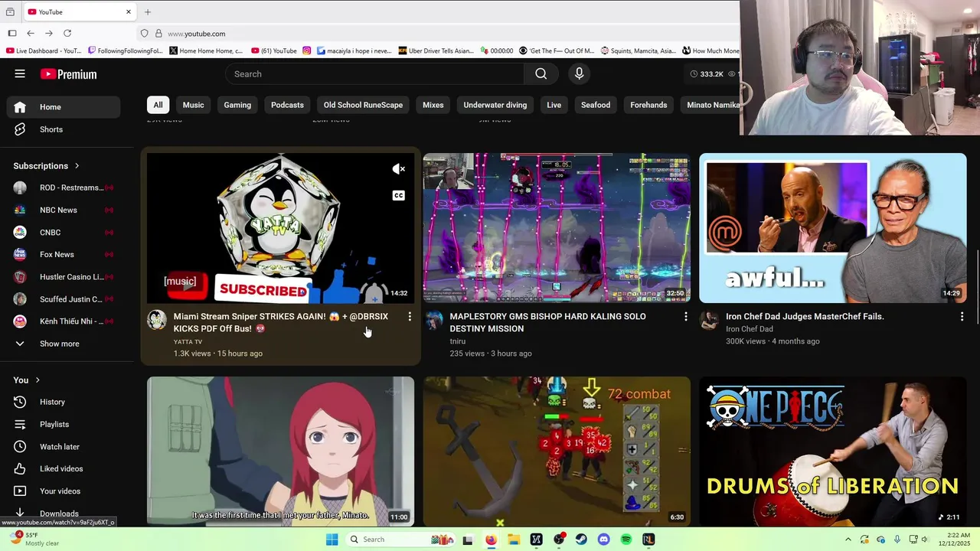Open Watch later in the sidebar

(63, 446)
